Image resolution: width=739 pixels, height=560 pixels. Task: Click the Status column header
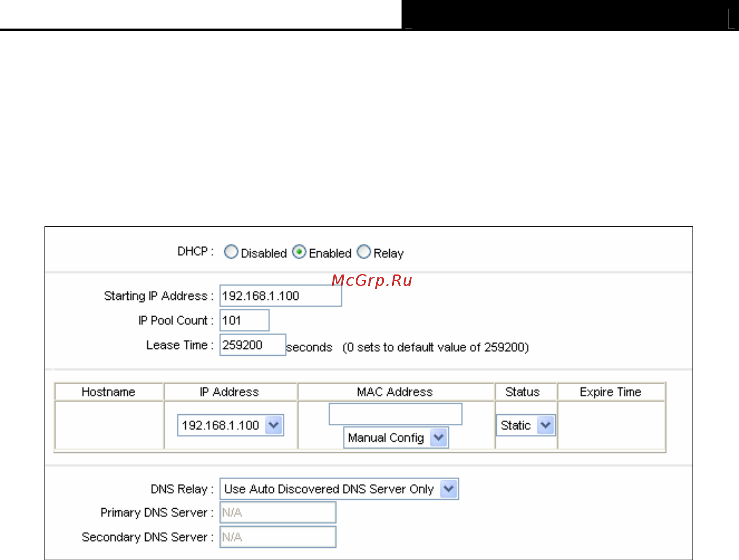tap(523, 392)
